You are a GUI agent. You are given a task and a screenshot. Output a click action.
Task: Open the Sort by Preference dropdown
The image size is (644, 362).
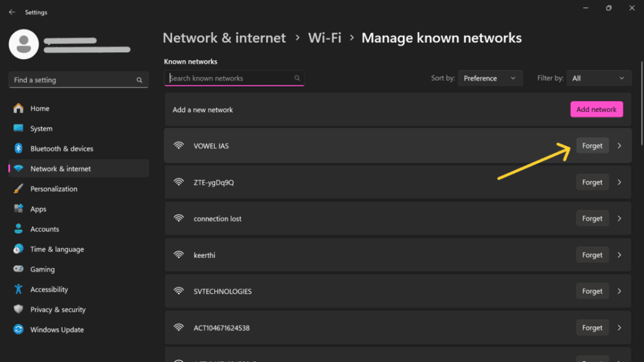pos(489,79)
